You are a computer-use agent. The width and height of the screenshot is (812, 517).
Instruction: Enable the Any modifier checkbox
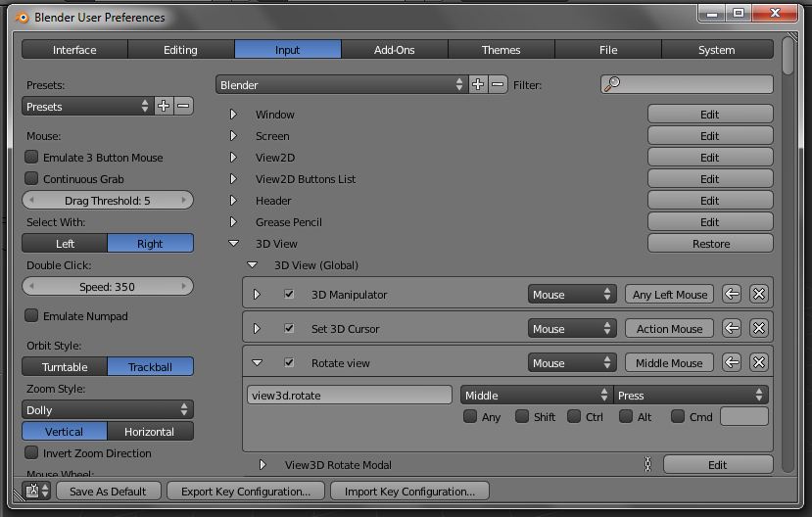point(470,416)
